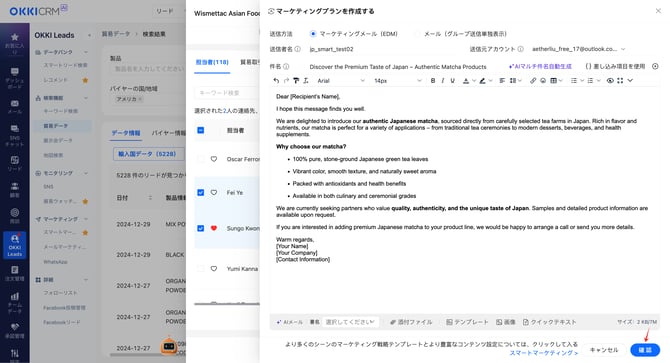670x363 pixels.
Task: Switch to the data information tab
Action: click(126, 133)
